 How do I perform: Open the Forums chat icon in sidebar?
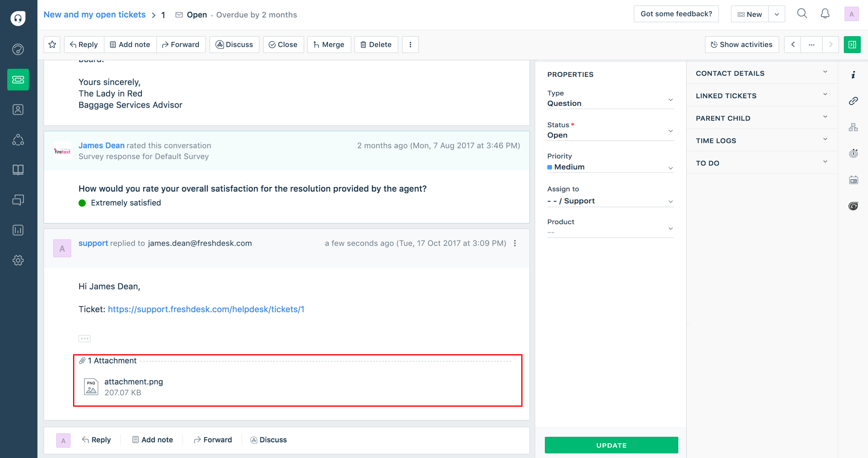pyautogui.click(x=18, y=200)
